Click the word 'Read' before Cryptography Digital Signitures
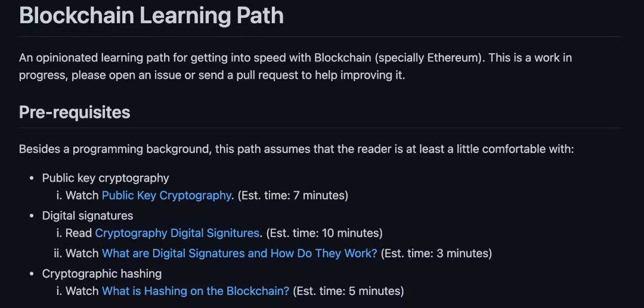Image resolution: width=644 pixels, height=308 pixels. click(79, 233)
